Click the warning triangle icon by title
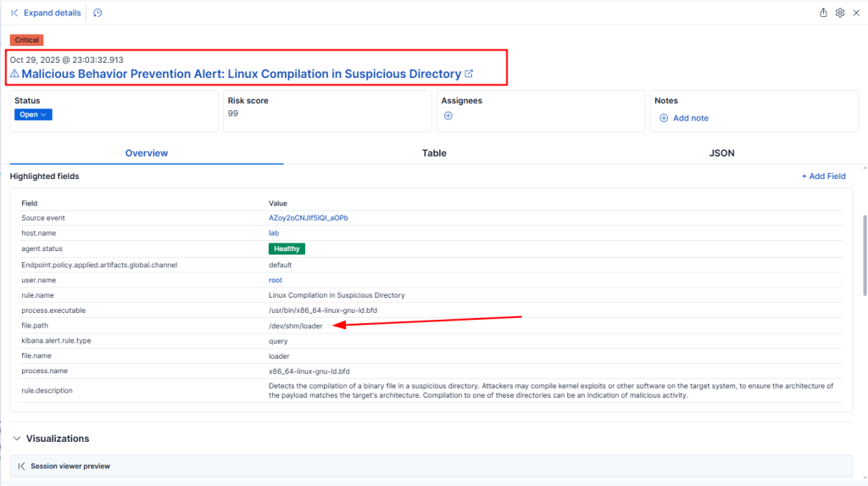Viewport: 868px width, 486px height. pos(14,74)
